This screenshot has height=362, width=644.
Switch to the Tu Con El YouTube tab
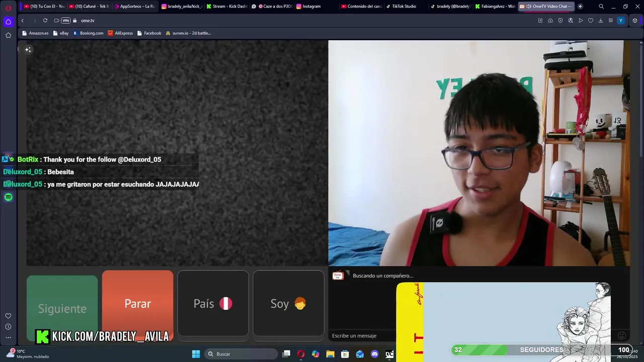coord(44,7)
